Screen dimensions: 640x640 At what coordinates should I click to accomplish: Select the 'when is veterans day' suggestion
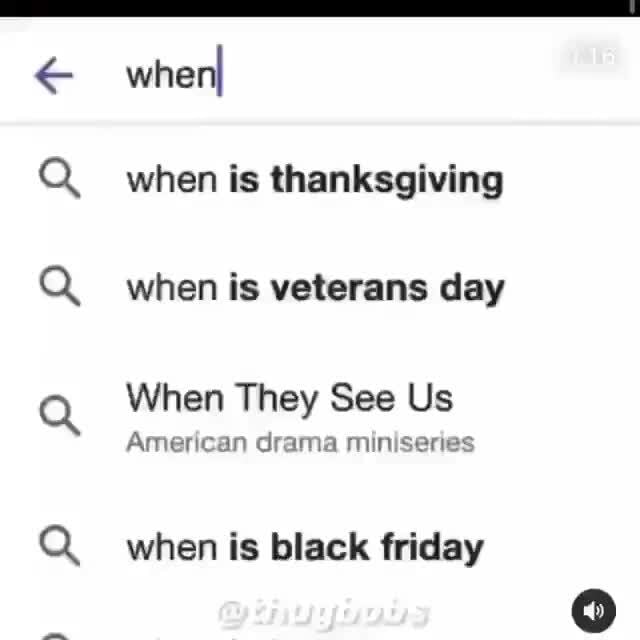pyautogui.click(x=314, y=287)
